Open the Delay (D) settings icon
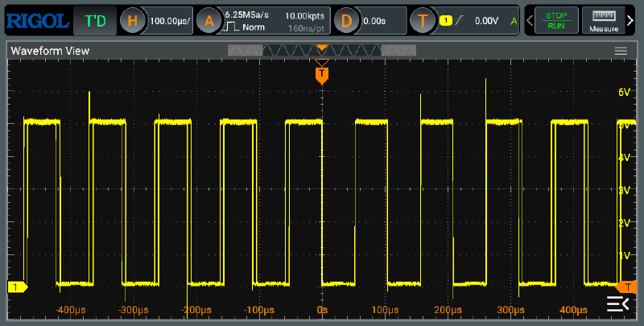This screenshot has height=326, width=644. click(346, 21)
